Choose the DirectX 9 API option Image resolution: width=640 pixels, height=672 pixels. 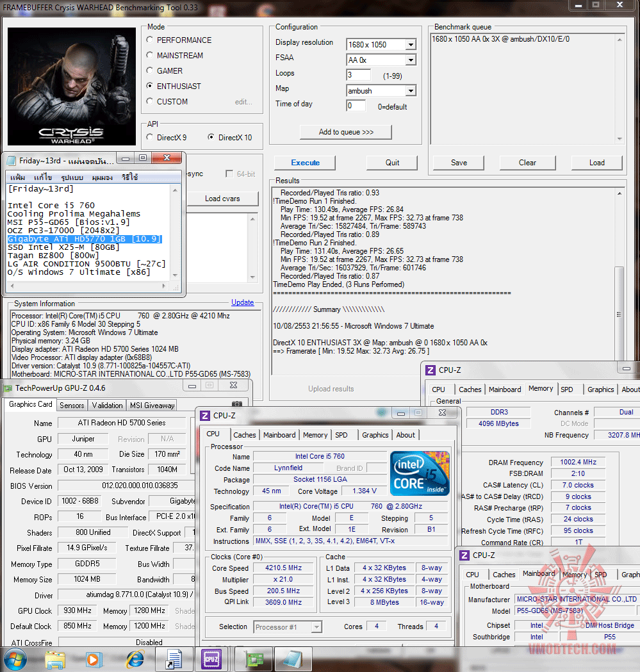pyautogui.click(x=150, y=137)
